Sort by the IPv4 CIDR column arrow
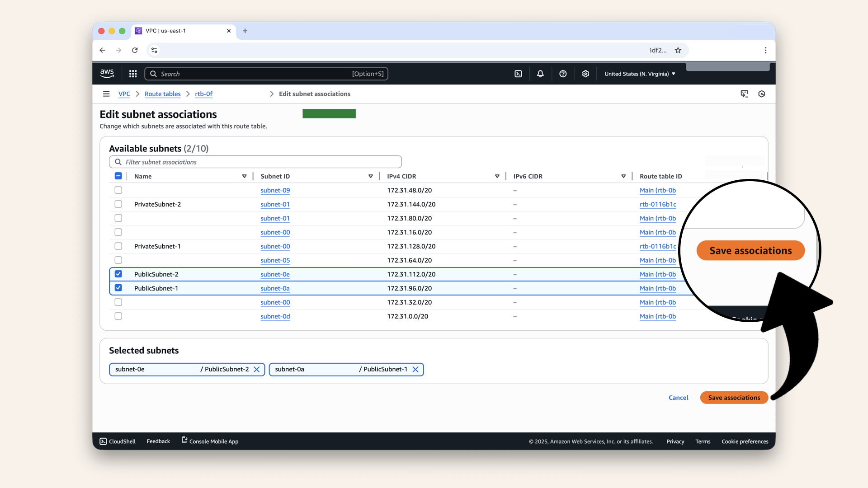 pos(497,176)
